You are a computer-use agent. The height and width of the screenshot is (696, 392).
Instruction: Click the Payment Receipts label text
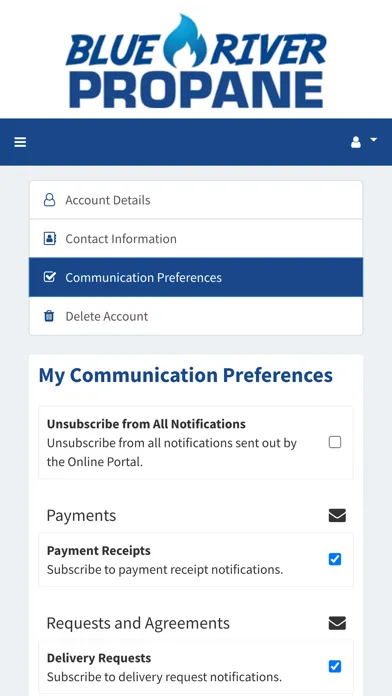pyautogui.click(x=99, y=550)
